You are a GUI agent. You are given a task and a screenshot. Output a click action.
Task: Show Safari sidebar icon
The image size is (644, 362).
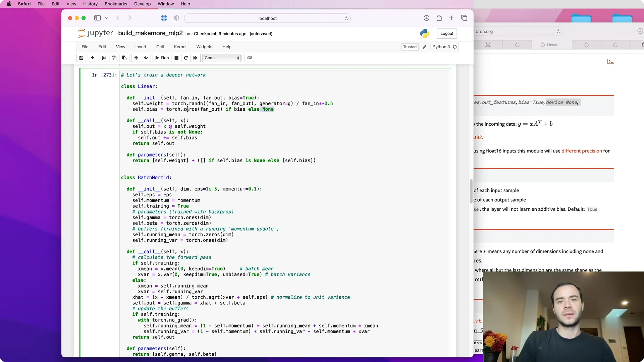click(x=97, y=18)
